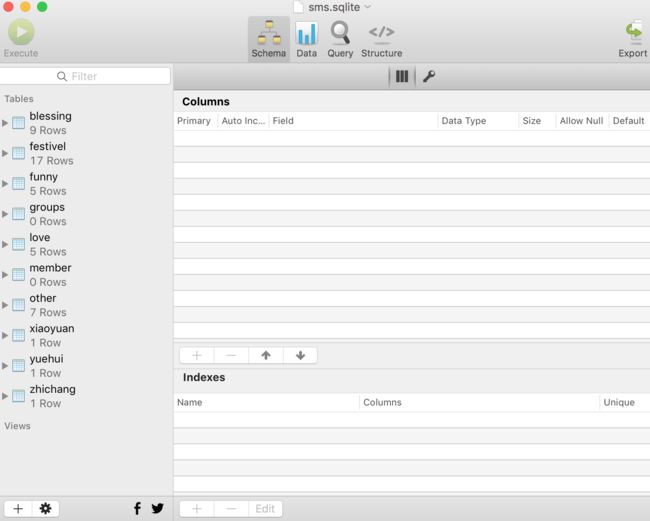Select the love table icon
Image resolution: width=650 pixels, height=521 pixels.
pyautogui.click(x=18, y=244)
